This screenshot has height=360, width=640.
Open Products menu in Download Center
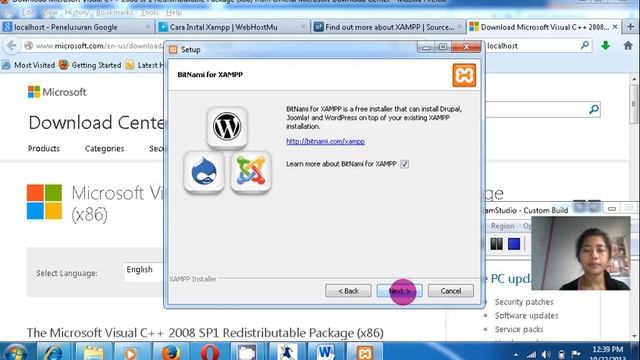click(44, 149)
